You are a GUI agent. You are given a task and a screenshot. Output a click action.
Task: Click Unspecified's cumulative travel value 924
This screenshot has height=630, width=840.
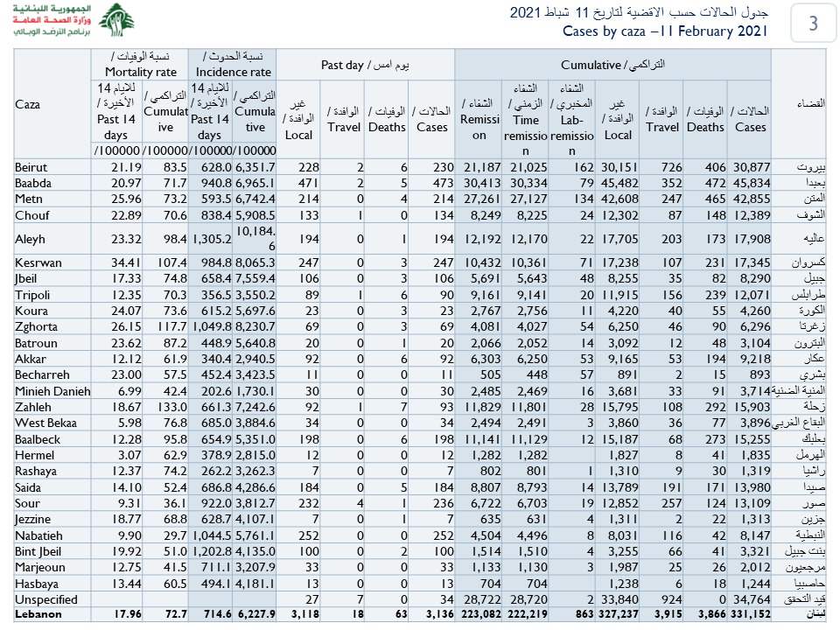point(672,599)
